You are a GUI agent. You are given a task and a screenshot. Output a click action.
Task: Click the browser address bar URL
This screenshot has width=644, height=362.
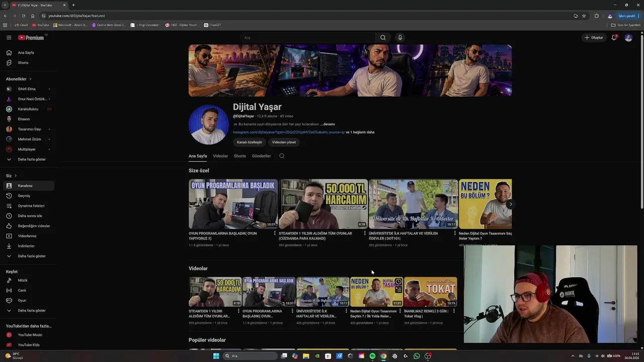pyautogui.click(x=76, y=16)
